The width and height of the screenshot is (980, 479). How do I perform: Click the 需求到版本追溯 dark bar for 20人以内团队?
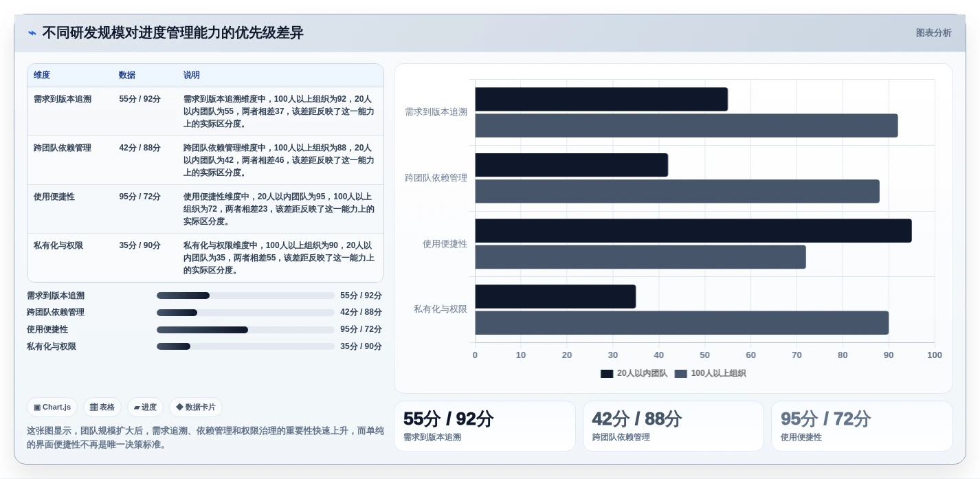(x=601, y=99)
